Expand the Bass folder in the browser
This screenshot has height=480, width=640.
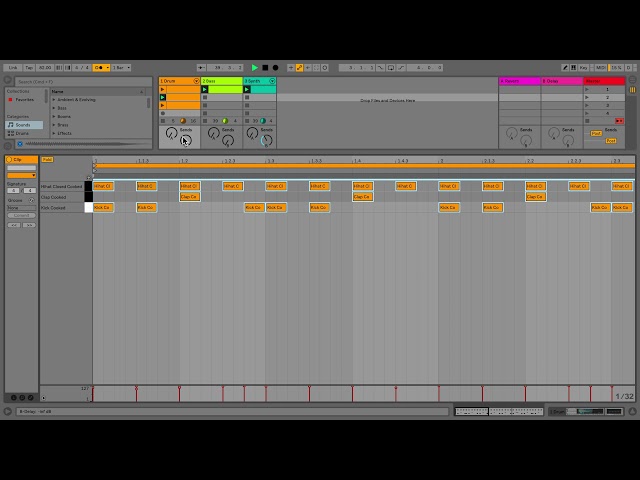[53, 108]
